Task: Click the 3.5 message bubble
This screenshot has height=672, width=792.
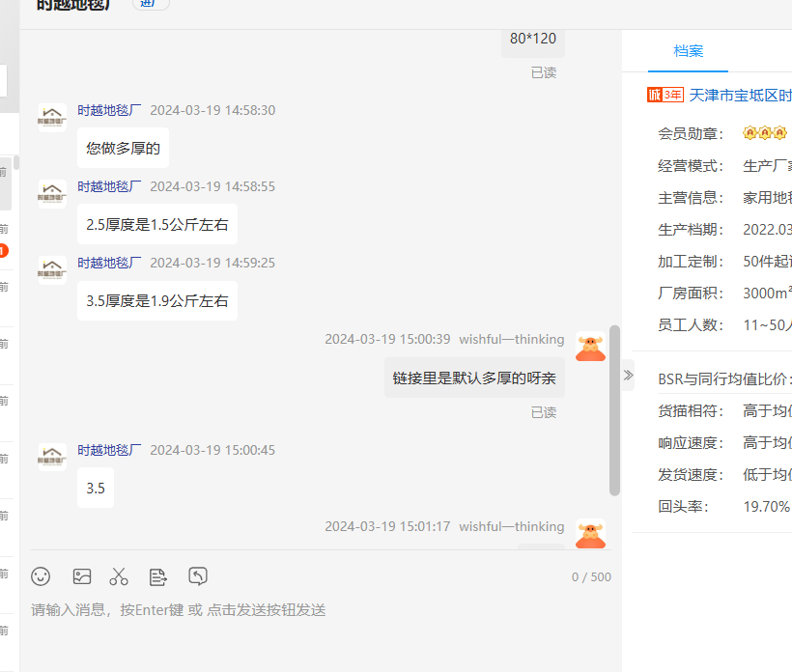Action: pyautogui.click(x=96, y=488)
